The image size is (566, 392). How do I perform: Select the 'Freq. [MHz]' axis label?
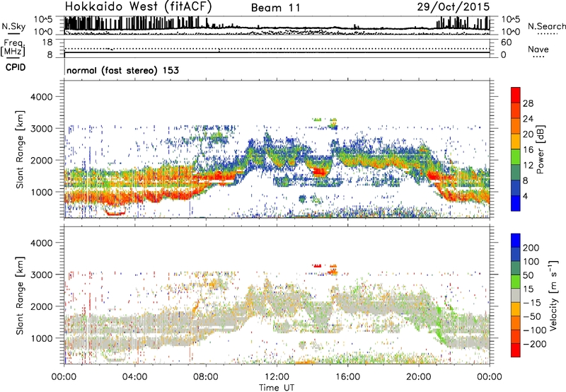(13, 48)
